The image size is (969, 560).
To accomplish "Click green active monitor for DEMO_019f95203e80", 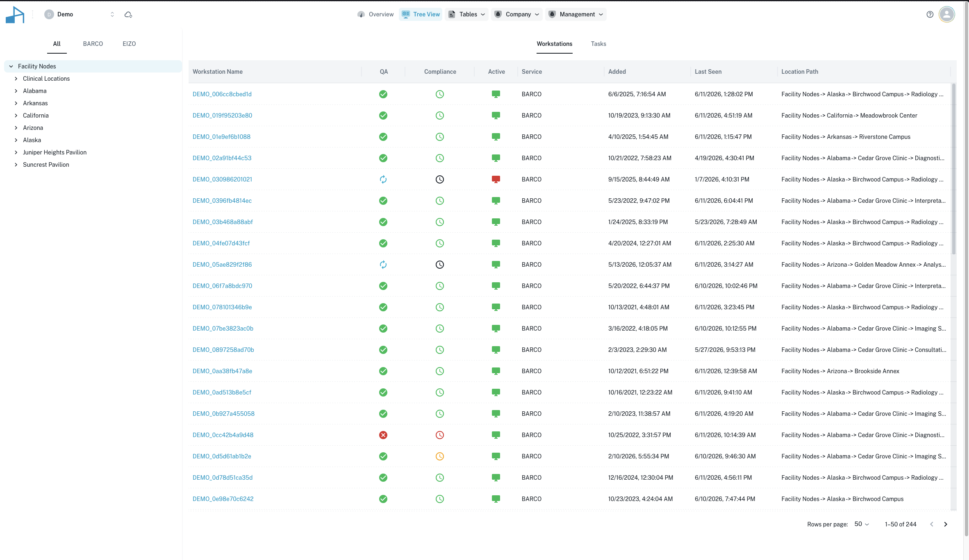I will pos(496,116).
